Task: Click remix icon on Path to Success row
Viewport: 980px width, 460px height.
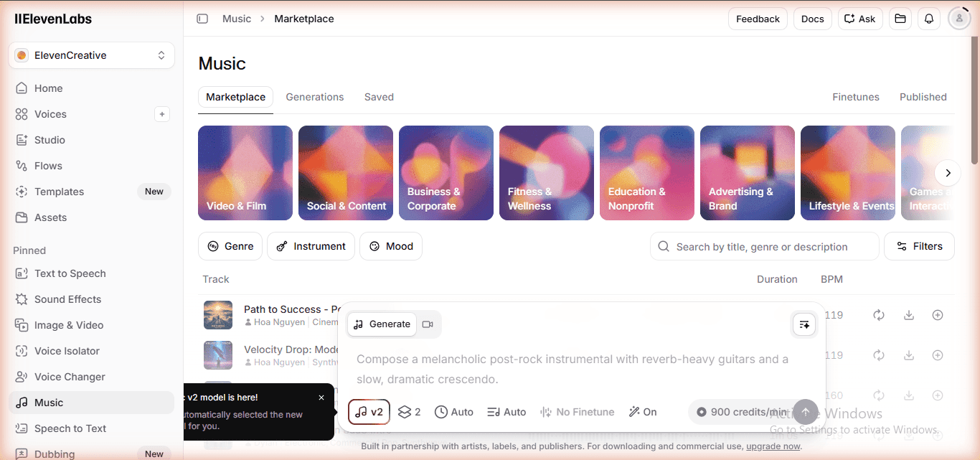Action: pyautogui.click(x=878, y=315)
